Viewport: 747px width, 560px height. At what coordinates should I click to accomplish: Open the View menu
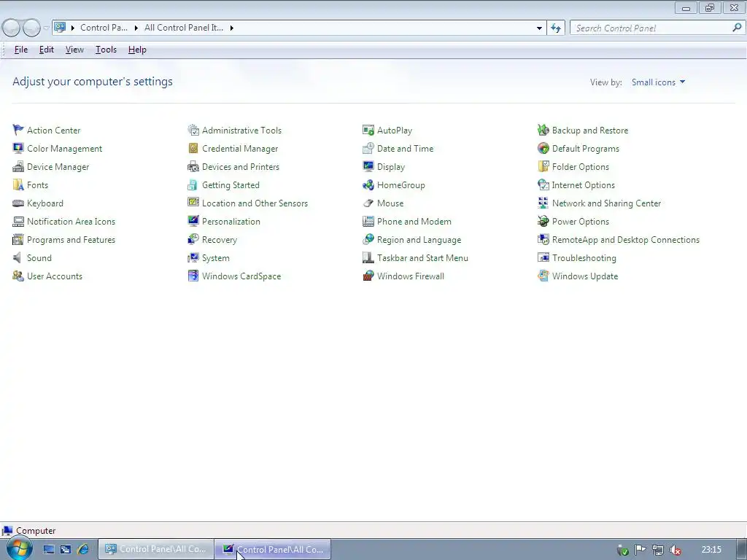[74, 50]
